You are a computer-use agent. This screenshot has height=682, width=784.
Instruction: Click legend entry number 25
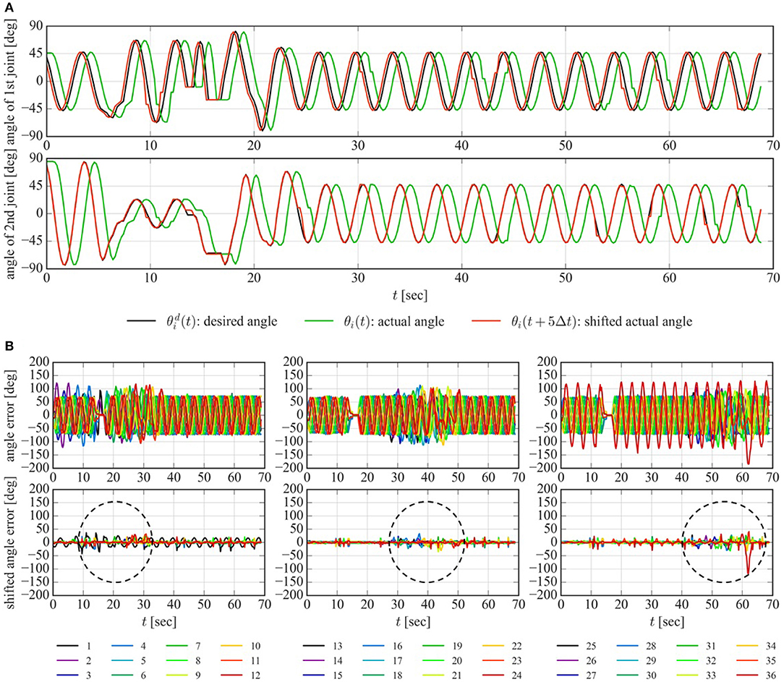tap(591, 646)
